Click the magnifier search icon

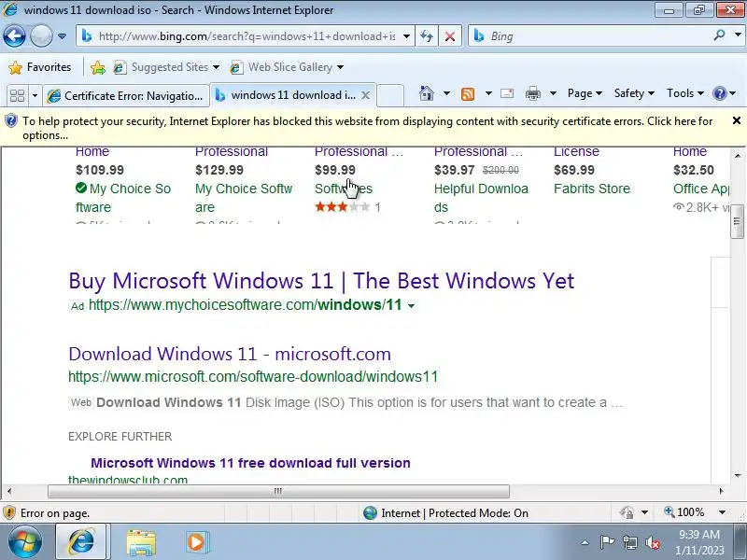tap(719, 35)
